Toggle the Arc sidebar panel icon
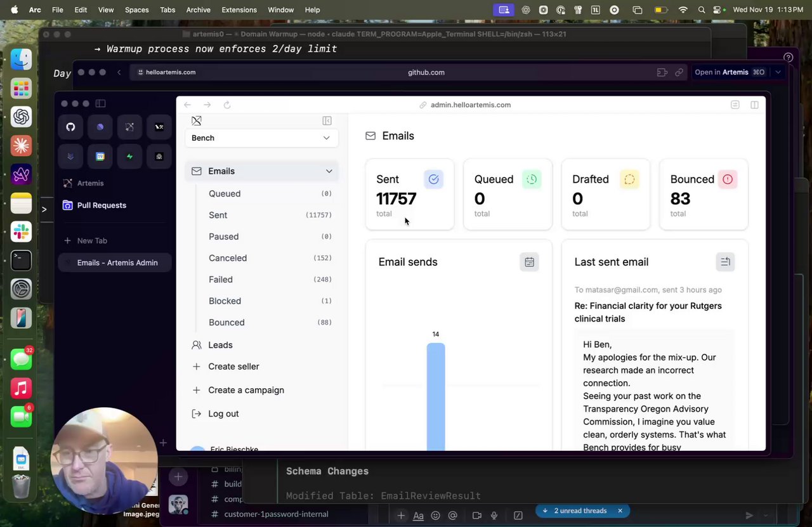This screenshot has width=812, height=527. [101, 103]
